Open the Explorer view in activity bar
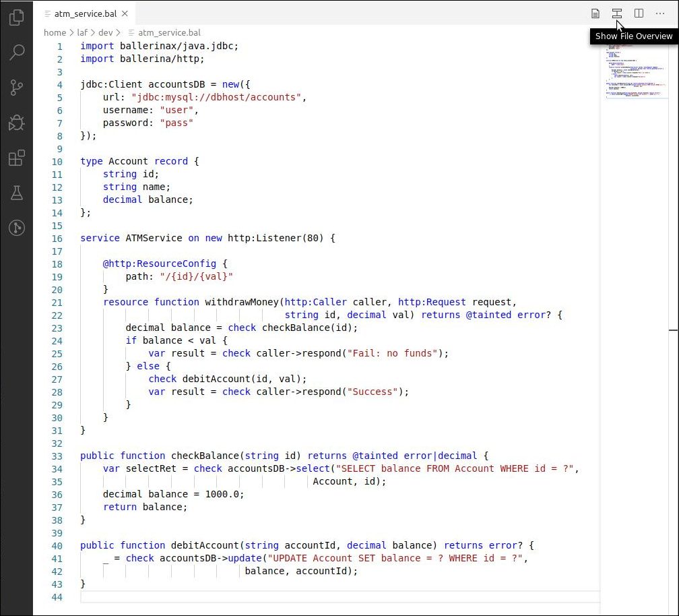Screen dimensions: 679x616 tap(17, 18)
